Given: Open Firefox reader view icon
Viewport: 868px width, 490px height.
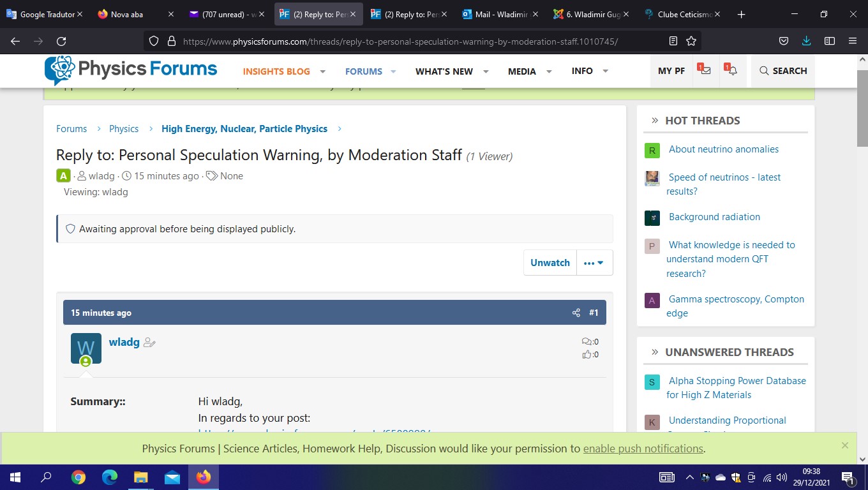Looking at the screenshot, I should point(673,41).
